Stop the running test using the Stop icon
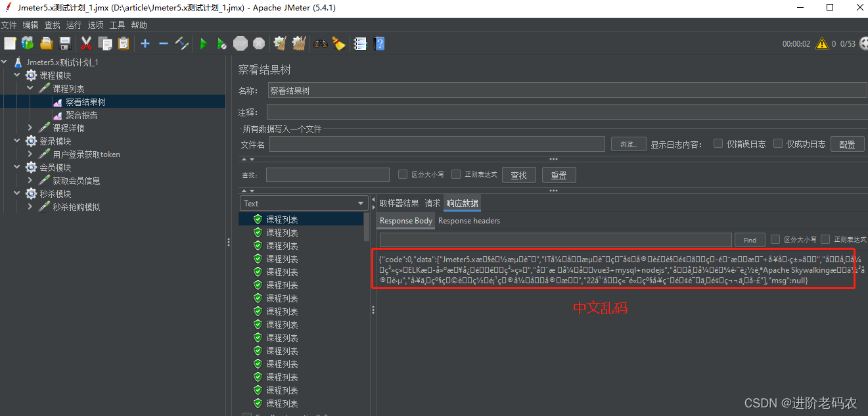Image resolution: width=868 pixels, height=416 pixels. pyautogui.click(x=240, y=43)
